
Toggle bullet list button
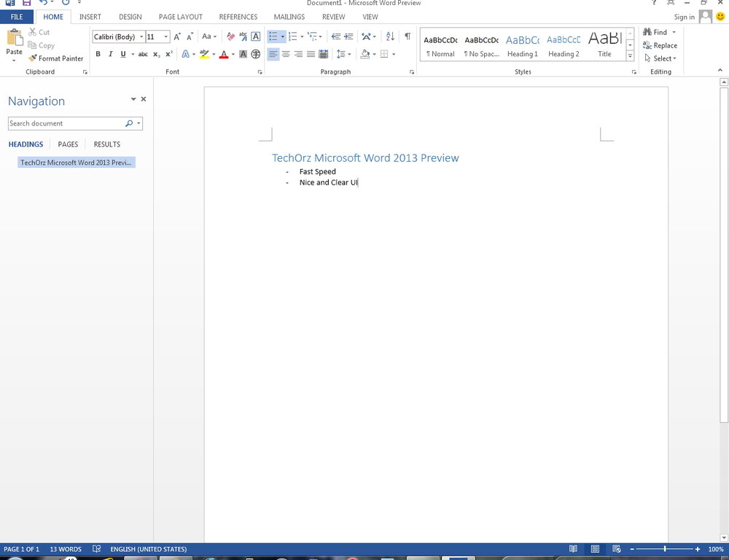click(x=273, y=36)
